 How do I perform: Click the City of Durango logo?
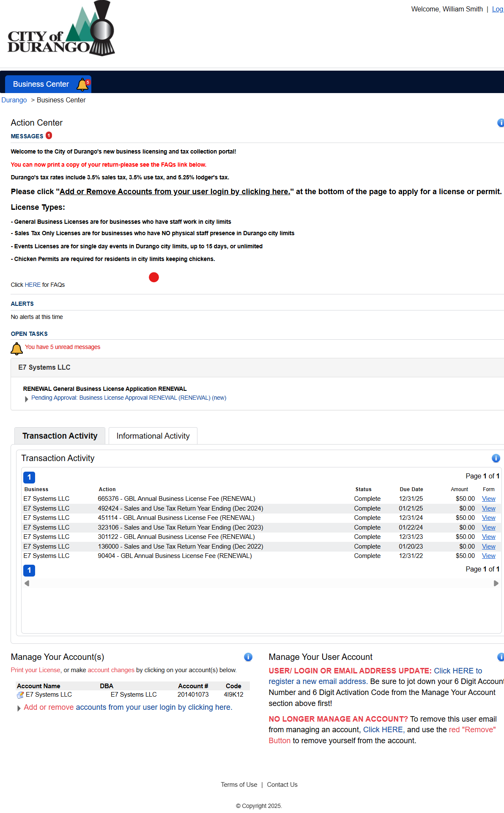coord(61,29)
